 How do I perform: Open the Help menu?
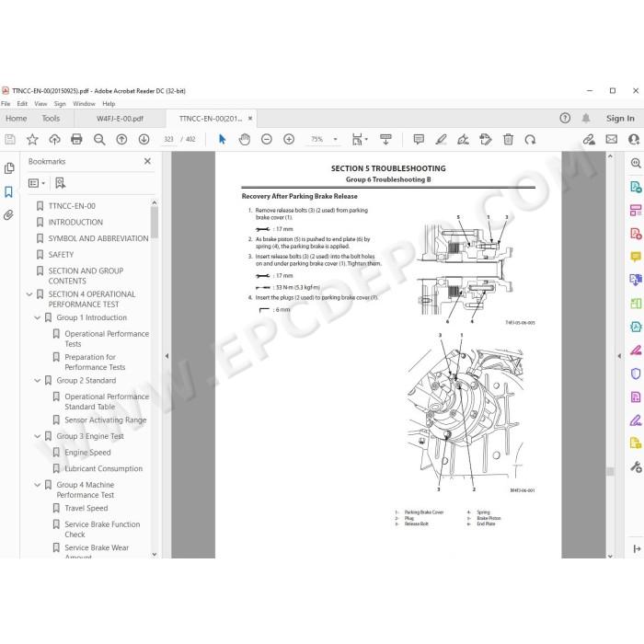(x=109, y=104)
